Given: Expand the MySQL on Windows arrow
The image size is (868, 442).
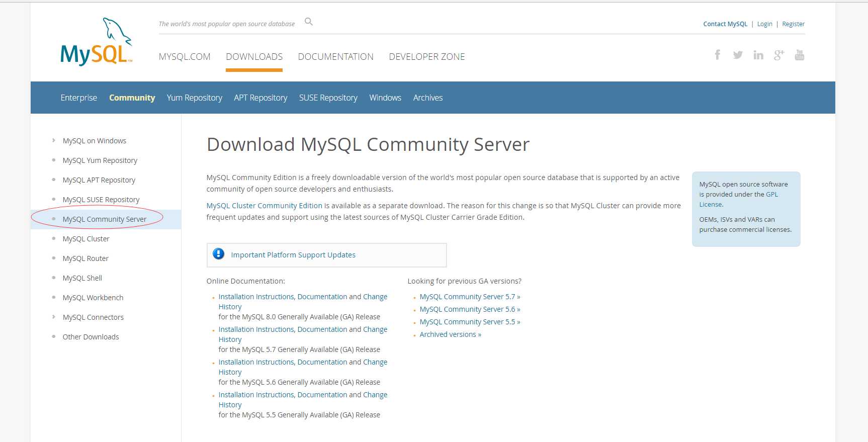Looking at the screenshot, I should click(x=53, y=140).
